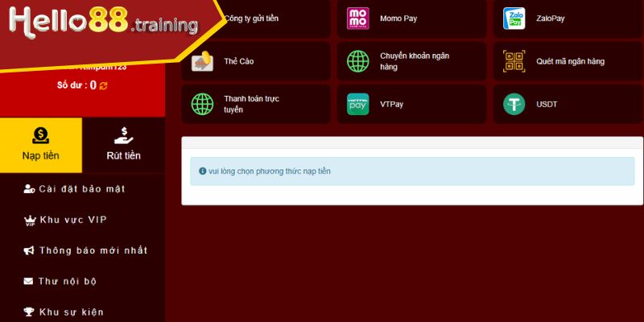Click the Hello88.training logo
This screenshot has height=322, width=644.
click(103, 22)
